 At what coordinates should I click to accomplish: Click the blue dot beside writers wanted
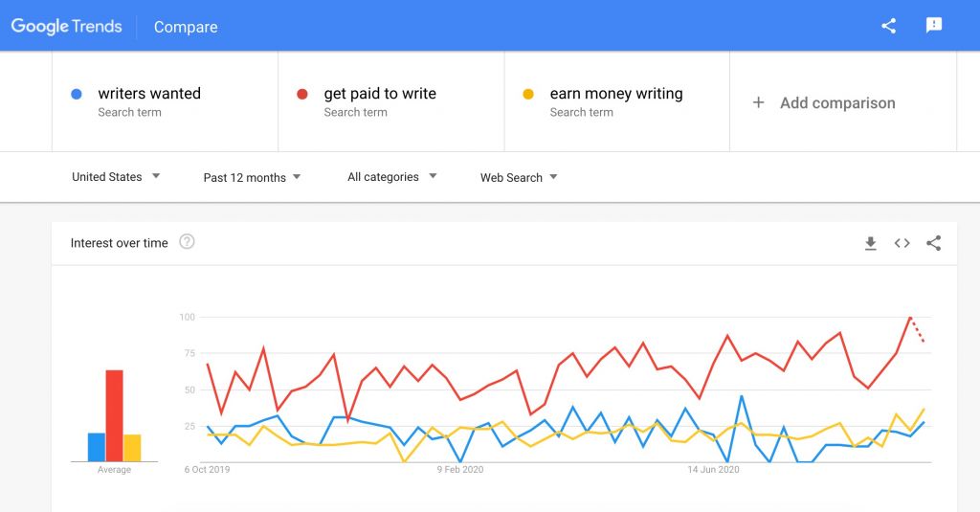77,94
